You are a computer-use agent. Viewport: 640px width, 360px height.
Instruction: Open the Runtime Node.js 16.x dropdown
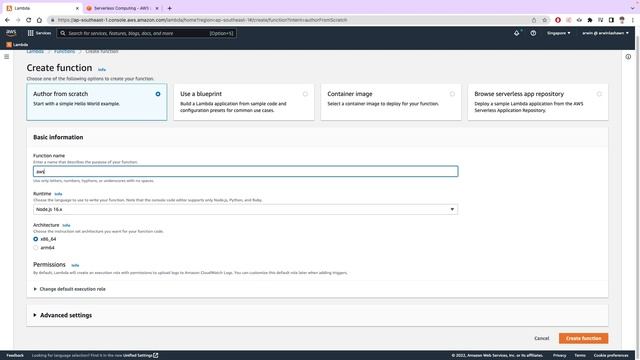[x=245, y=209]
